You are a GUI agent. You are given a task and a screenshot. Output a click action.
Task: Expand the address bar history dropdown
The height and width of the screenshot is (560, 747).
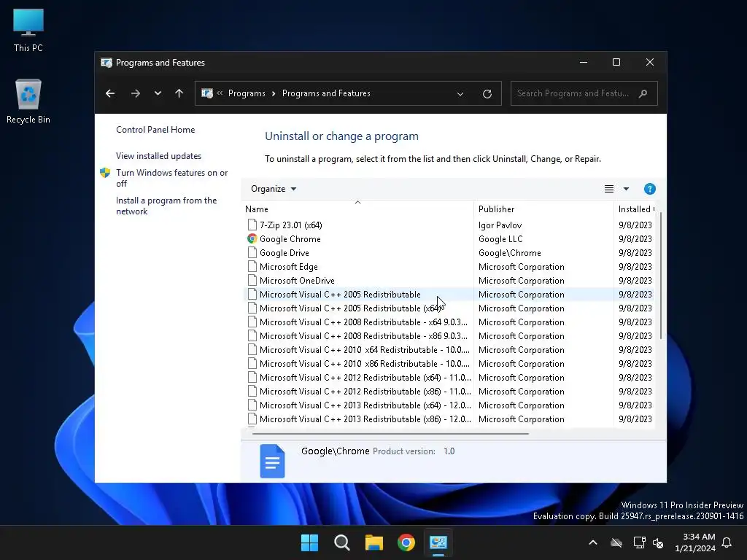(460, 94)
